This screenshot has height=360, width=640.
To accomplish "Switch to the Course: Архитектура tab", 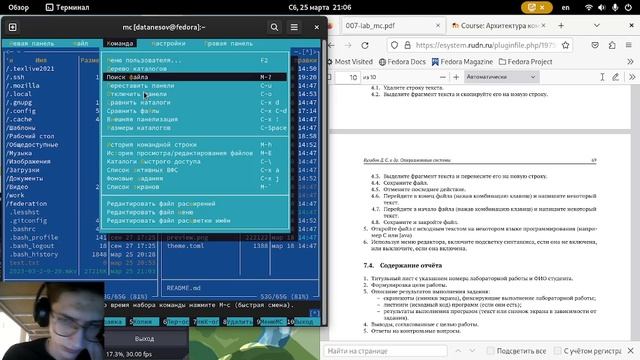I will [498, 26].
